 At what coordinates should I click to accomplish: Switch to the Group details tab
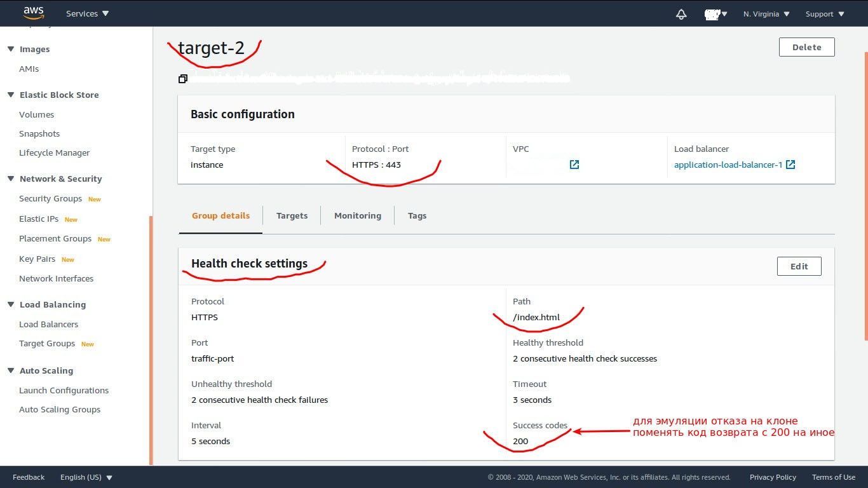[x=220, y=216]
